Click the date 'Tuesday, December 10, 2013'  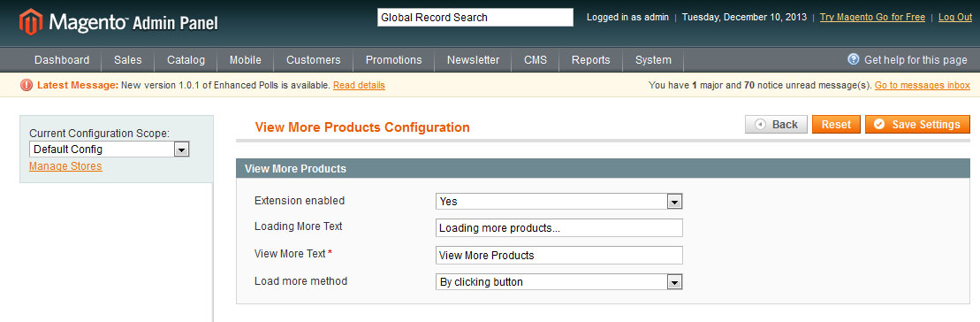[744, 18]
